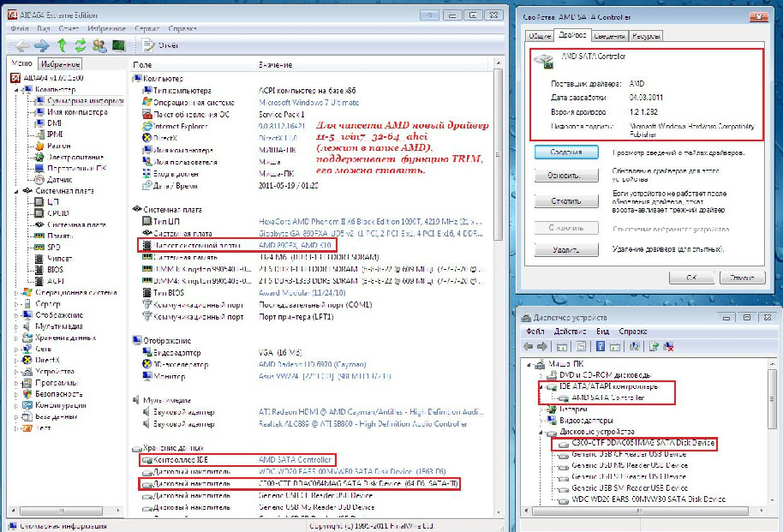
Task: Select C300-CTFDDAC064MAG disk in Диспетчер устройств
Action: click(643, 443)
